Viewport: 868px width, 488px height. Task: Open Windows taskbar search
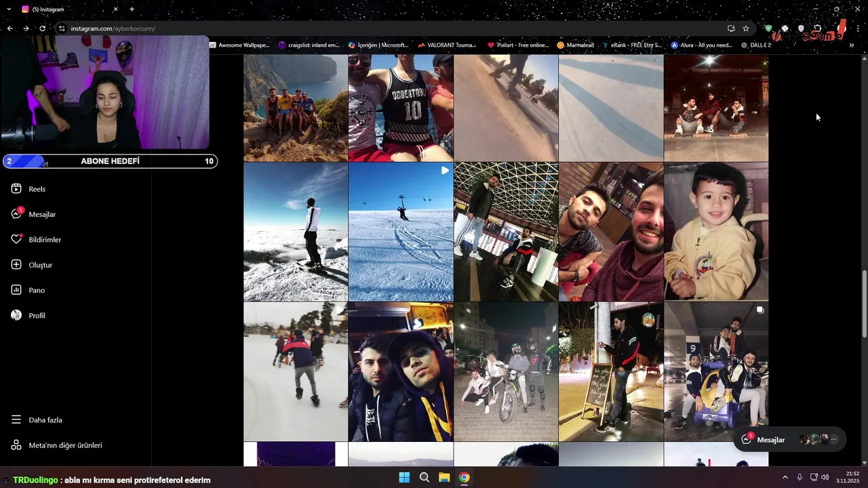click(425, 477)
